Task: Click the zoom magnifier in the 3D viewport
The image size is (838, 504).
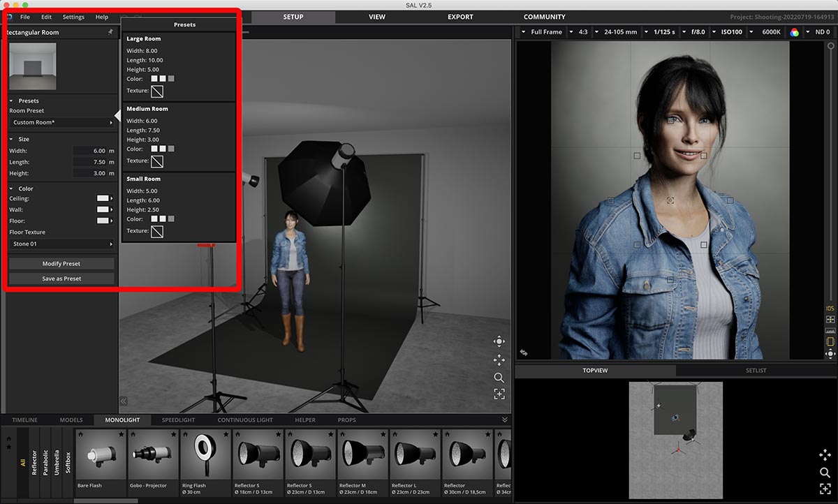Action: (x=499, y=378)
